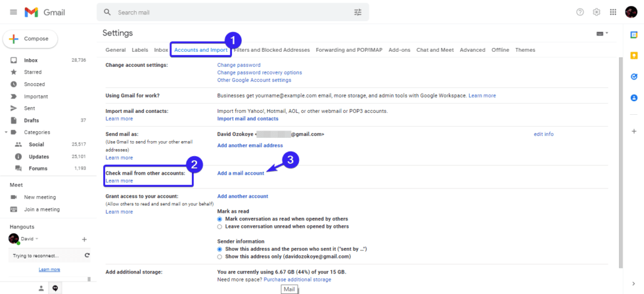
Task: Switch to the General settings tab
Action: (x=116, y=50)
